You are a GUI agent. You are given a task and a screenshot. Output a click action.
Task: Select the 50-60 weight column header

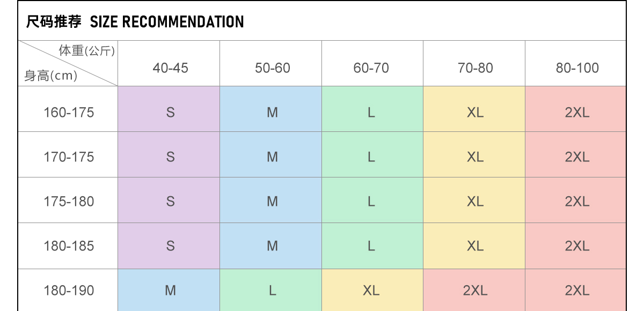pos(272,68)
